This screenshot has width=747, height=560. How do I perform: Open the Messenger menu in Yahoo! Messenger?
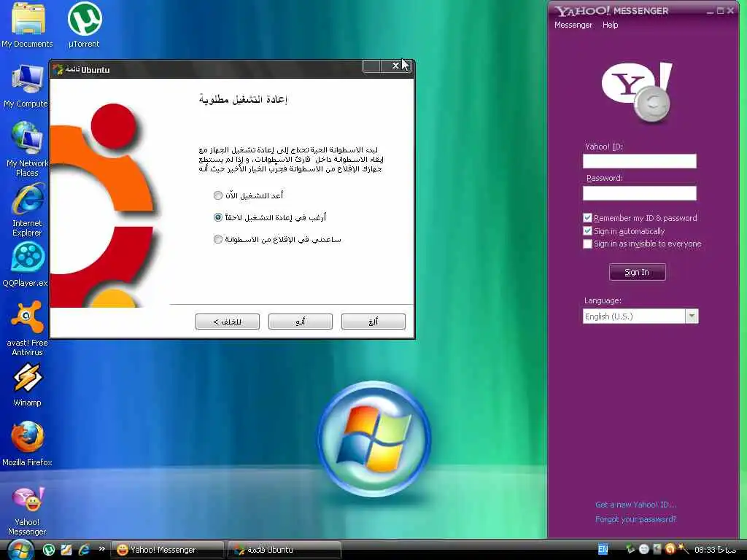pyautogui.click(x=573, y=25)
